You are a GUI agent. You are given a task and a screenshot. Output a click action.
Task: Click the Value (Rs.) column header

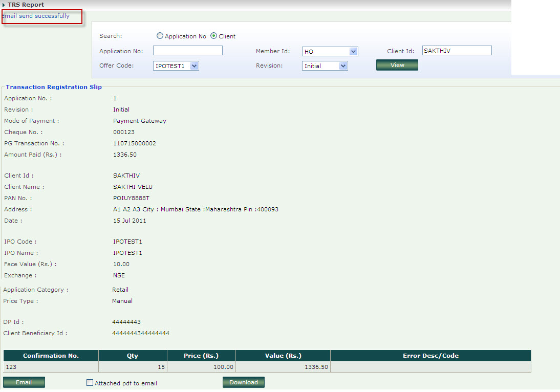click(x=283, y=356)
